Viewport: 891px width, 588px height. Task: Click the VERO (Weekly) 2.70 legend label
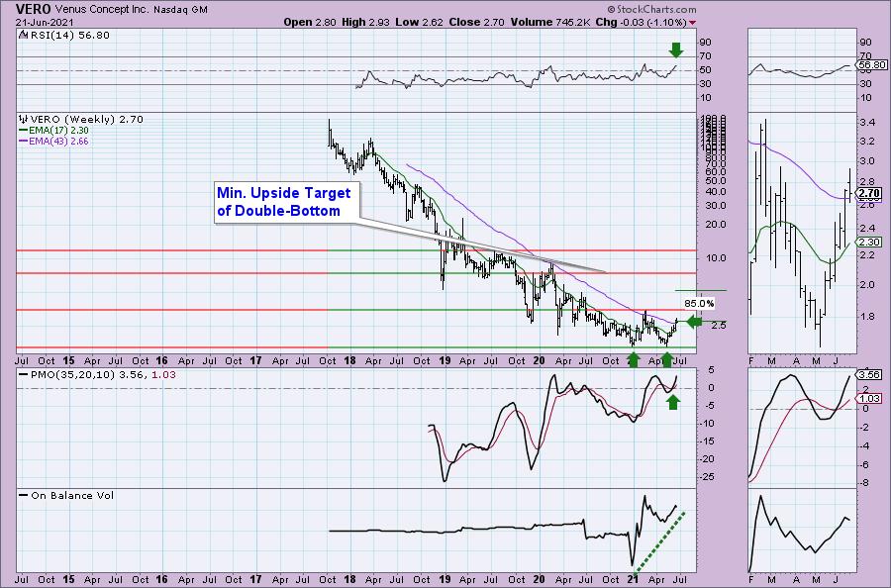pyautogui.click(x=87, y=120)
